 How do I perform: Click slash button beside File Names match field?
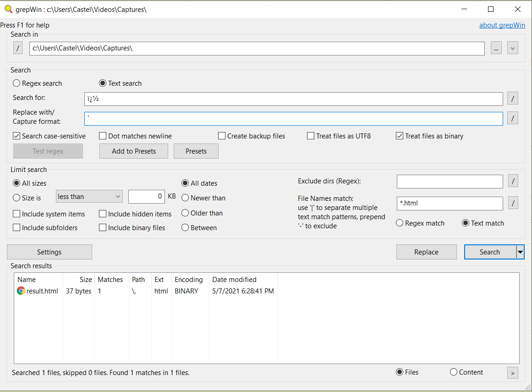point(513,203)
